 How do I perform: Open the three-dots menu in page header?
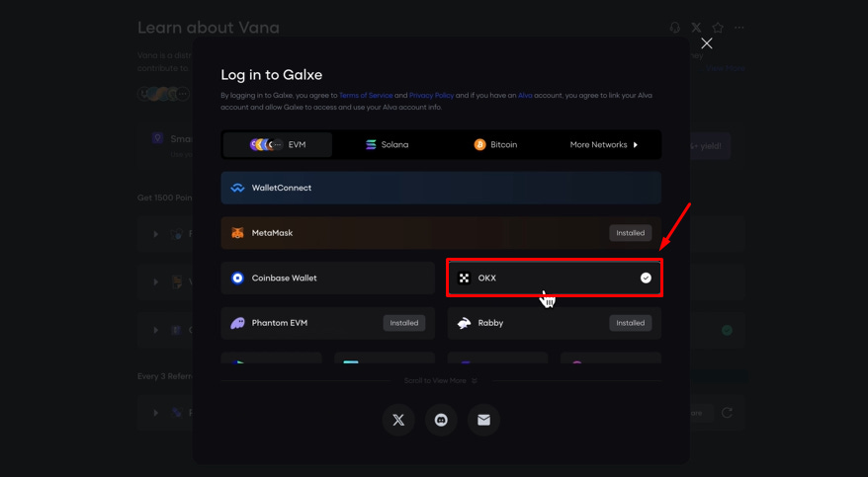pyautogui.click(x=739, y=27)
